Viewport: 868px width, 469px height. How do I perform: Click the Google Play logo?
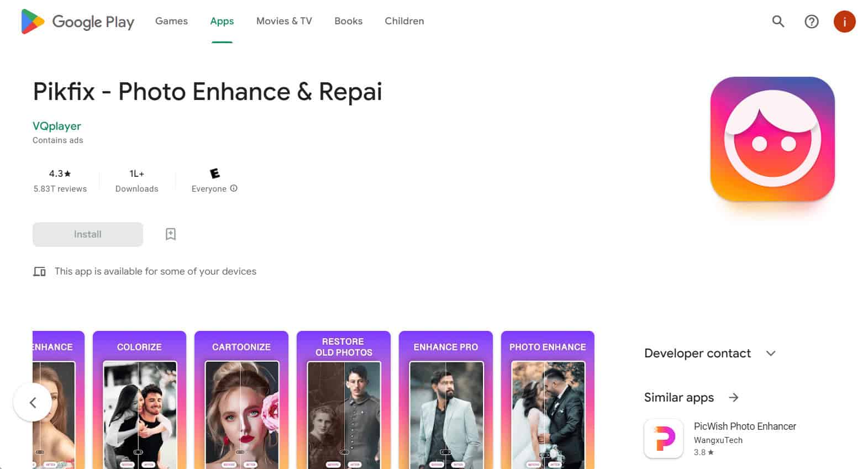tap(77, 22)
